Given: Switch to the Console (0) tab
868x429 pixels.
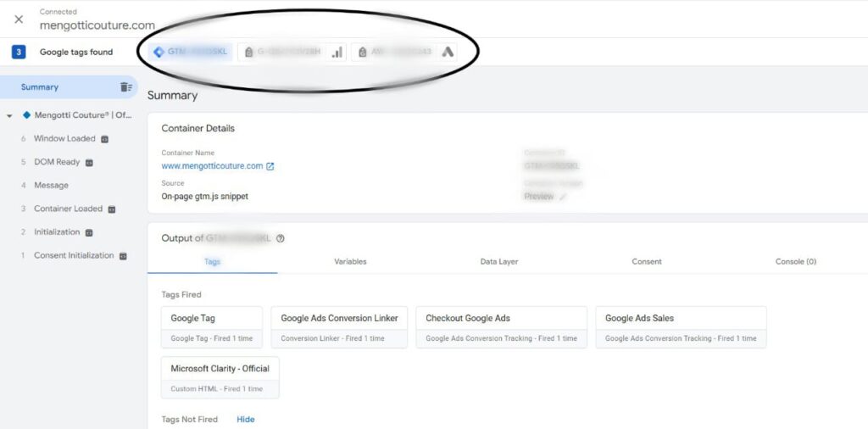Looking at the screenshot, I should tap(795, 261).
